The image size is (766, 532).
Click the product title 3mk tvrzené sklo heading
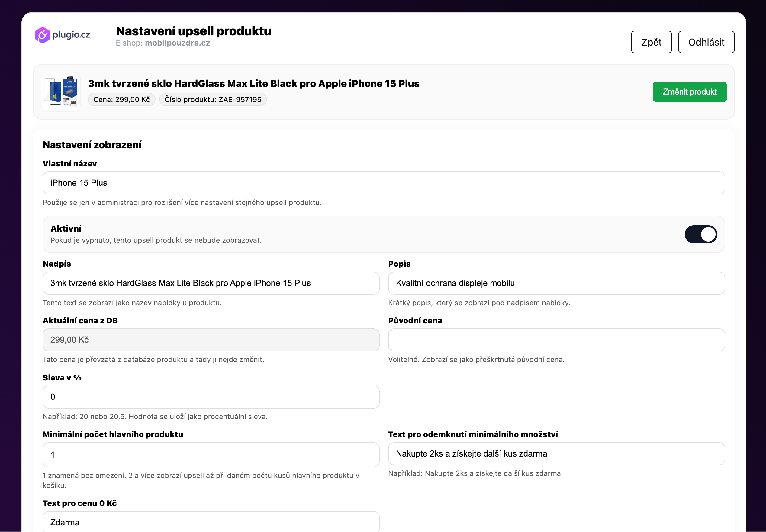[x=253, y=83]
